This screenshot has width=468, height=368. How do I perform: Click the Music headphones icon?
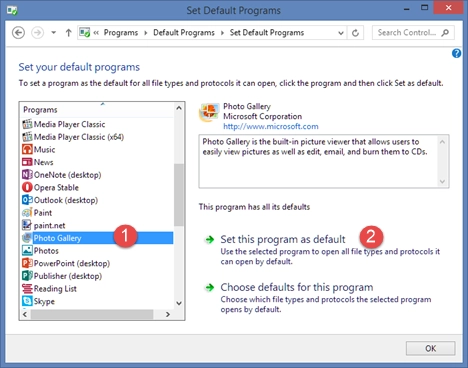tap(27, 149)
